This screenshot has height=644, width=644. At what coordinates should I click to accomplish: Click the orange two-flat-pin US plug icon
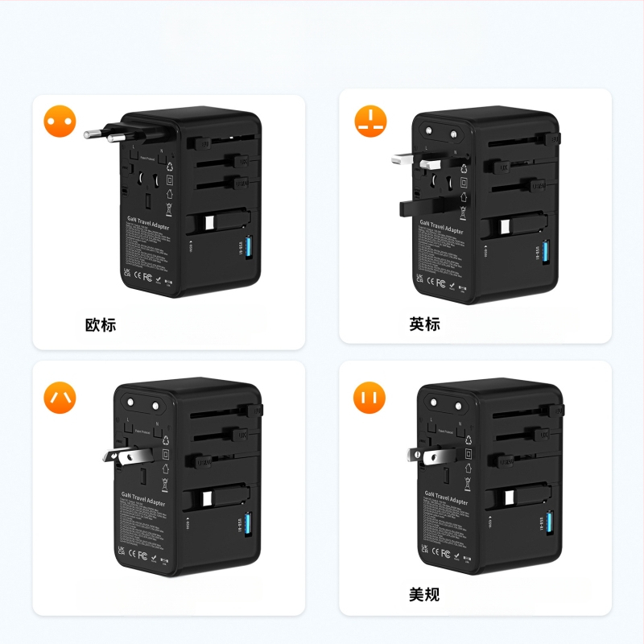tap(369, 398)
